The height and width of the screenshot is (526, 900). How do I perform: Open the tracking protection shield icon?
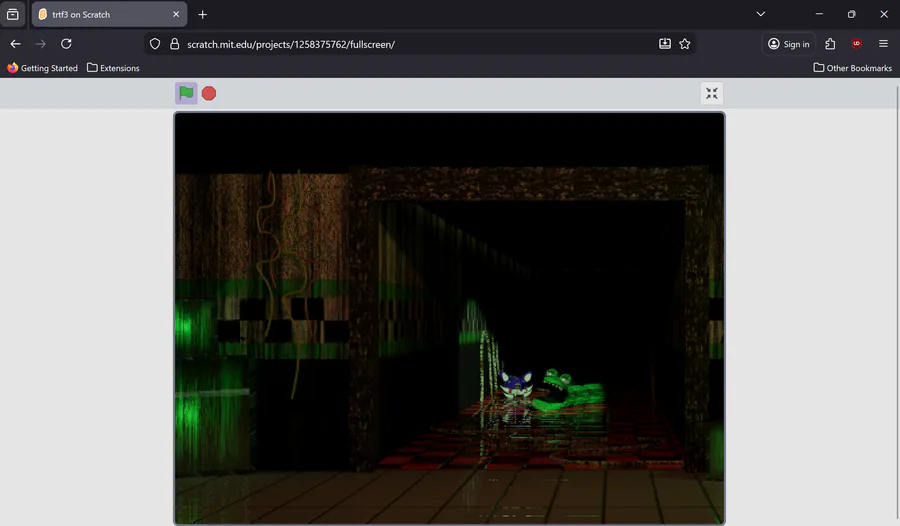155,44
